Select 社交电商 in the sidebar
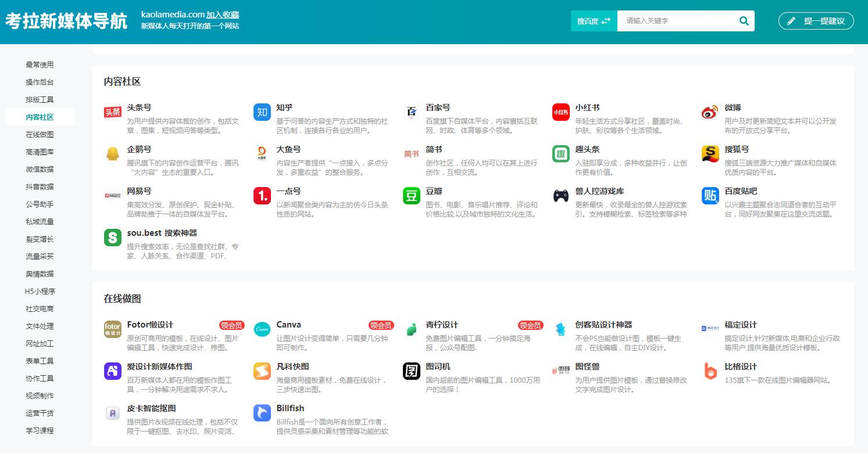The image size is (868, 453). point(40,308)
